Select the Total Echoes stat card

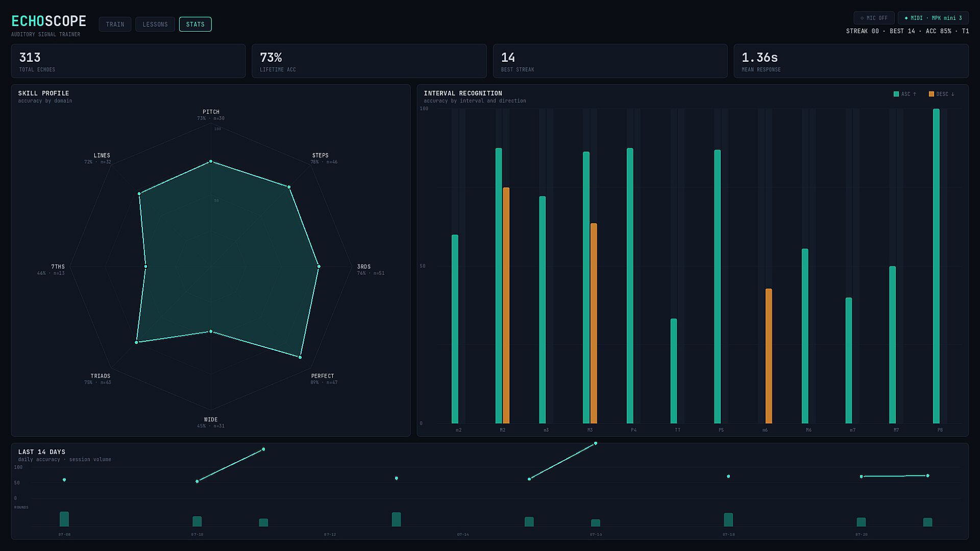tap(128, 61)
